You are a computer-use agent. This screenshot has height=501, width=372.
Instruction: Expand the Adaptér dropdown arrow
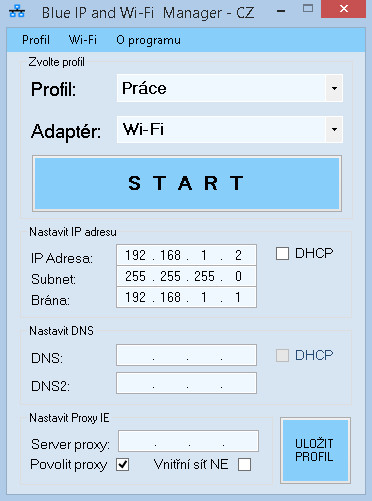coord(334,129)
